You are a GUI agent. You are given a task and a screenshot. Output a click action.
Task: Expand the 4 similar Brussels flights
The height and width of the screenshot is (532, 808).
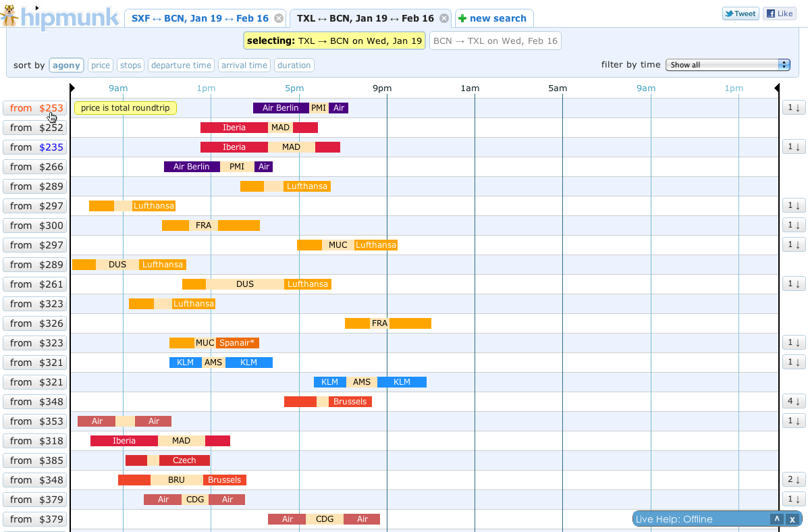point(794,402)
